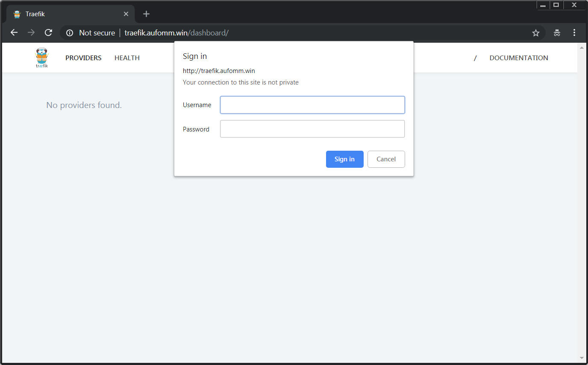Viewport: 588px width, 365px height.
Task: Click the Traefik logo in the header
Action: [41, 57]
